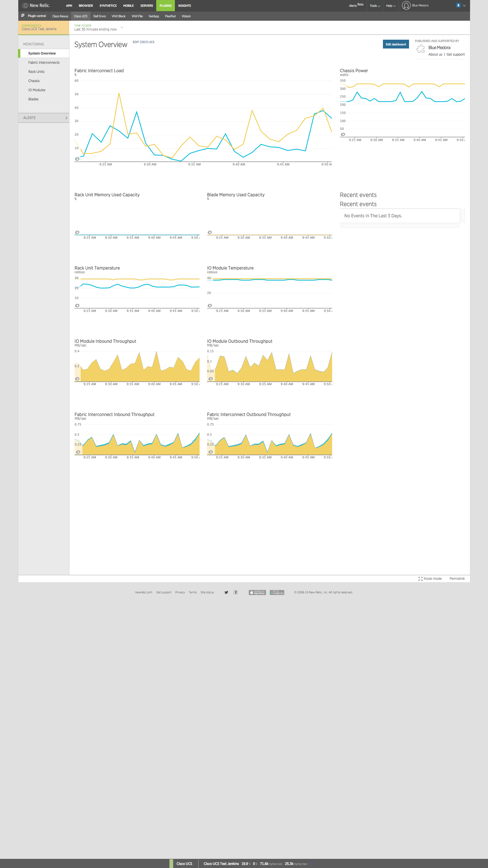Switch to NetApp tab
This screenshot has width=488, height=868.
pos(154,16)
